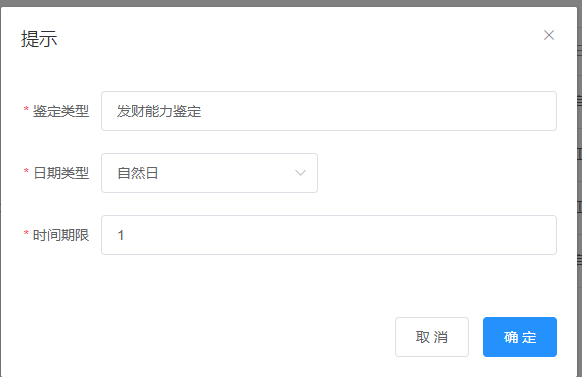Click the 取消 button
The height and width of the screenshot is (377, 582).
click(x=432, y=337)
